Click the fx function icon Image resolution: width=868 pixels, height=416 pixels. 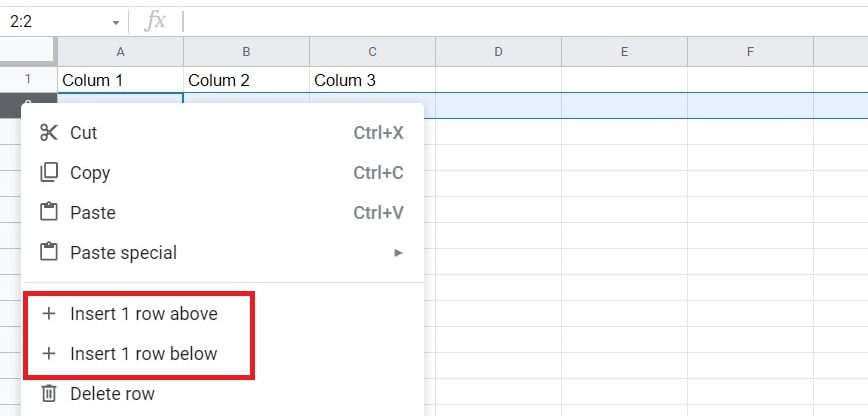pyautogui.click(x=155, y=21)
